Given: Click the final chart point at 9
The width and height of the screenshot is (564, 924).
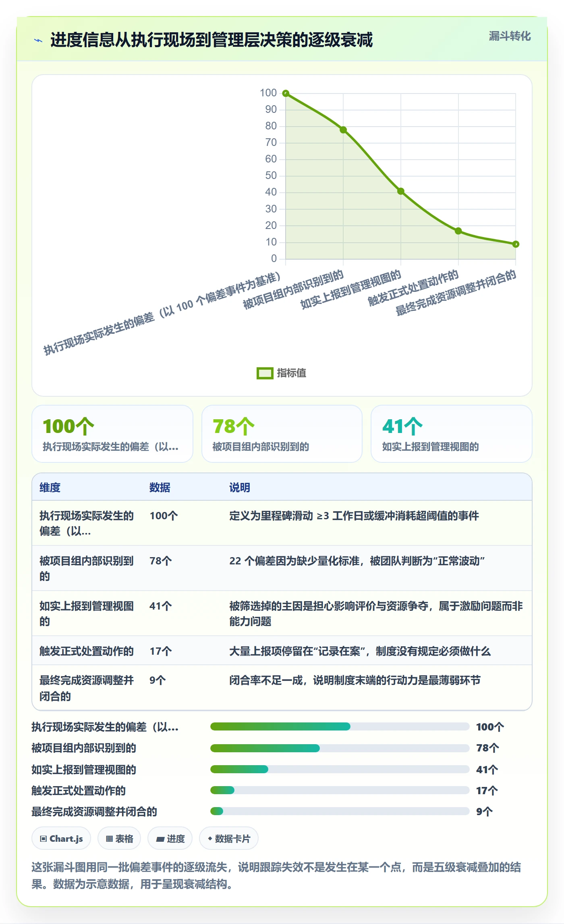Looking at the screenshot, I should [x=516, y=244].
